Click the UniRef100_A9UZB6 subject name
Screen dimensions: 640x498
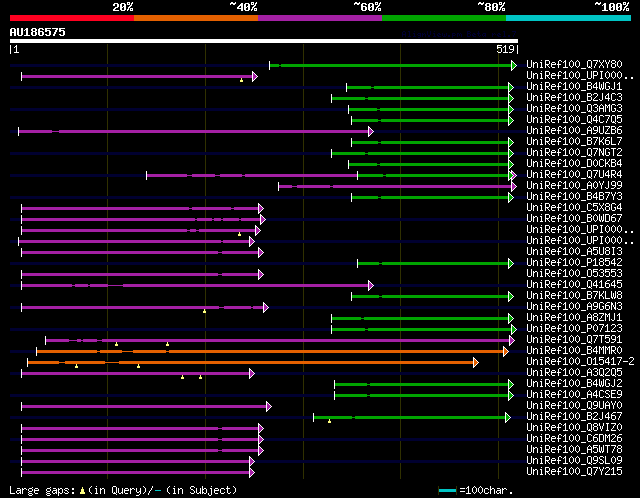574,131
